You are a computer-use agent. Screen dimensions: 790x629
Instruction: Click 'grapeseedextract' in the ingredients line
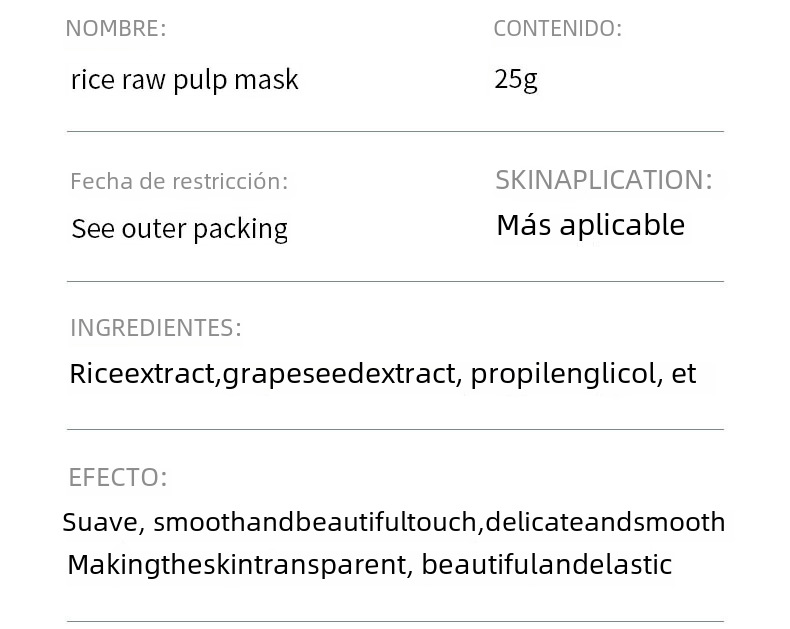(x=338, y=374)
